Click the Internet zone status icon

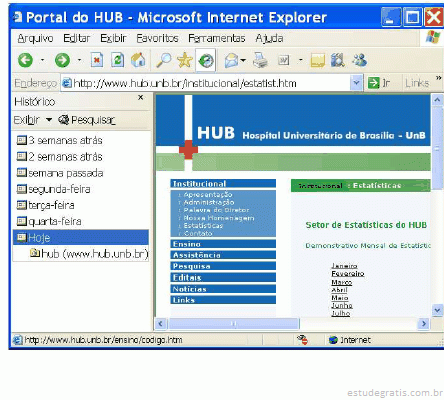click(333, 340)
